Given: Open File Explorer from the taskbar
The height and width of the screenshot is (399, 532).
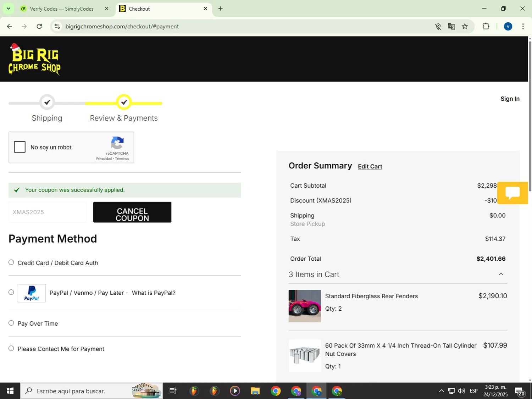Looking at the screenshot, I should click(255, 391).
